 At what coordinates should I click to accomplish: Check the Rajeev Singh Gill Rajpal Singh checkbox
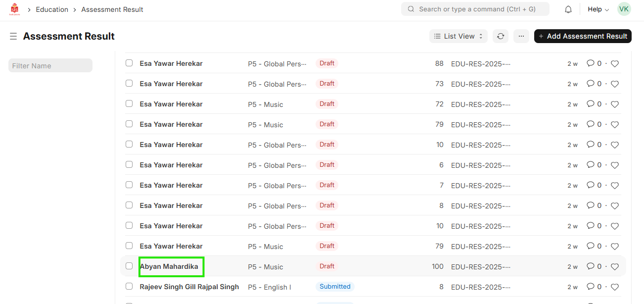coord(129,286)
